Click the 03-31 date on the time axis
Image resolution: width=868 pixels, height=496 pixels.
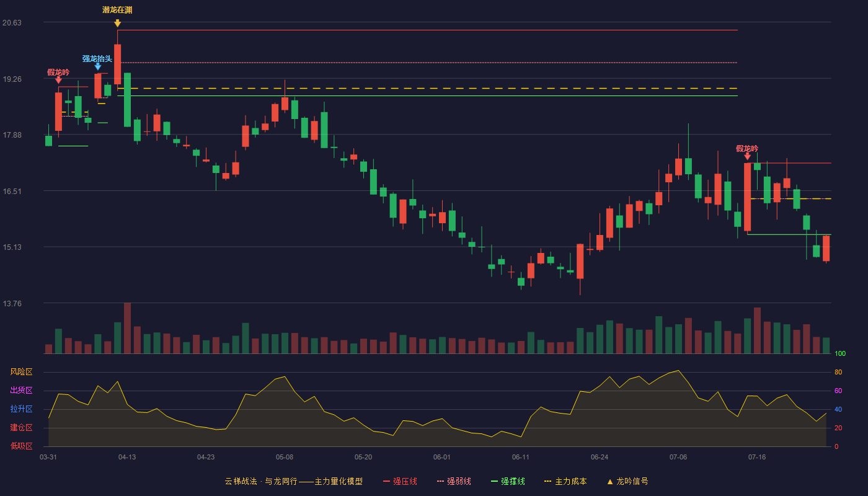pos(48,457)
